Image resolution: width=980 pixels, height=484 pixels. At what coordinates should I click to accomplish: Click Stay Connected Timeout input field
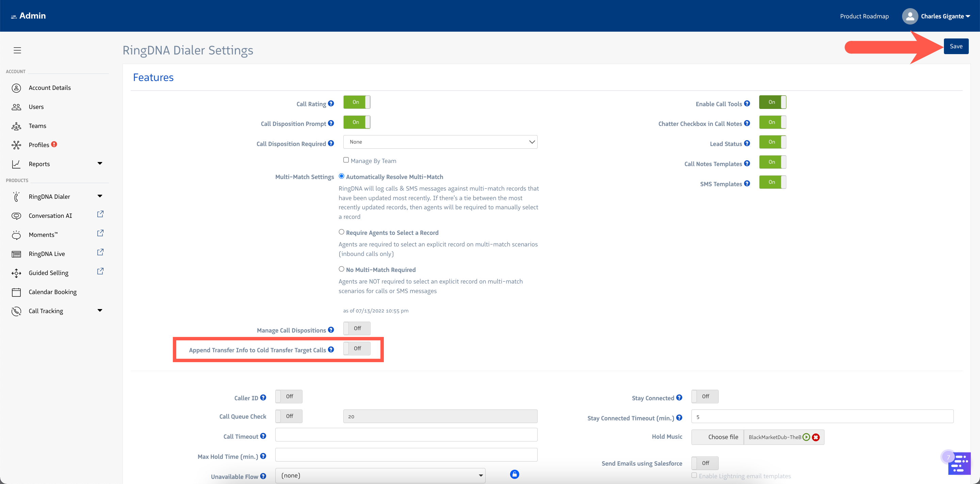pos(822,417)
